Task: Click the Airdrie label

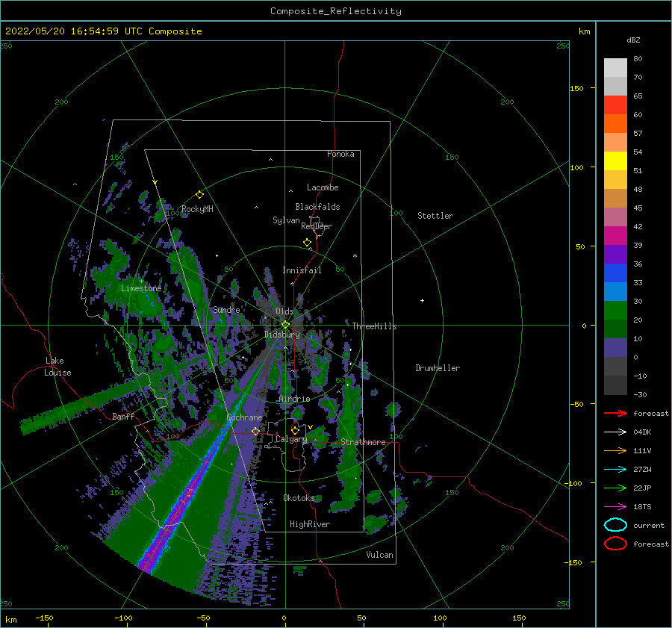Action: pyautogui.click(x=294, y=399)
